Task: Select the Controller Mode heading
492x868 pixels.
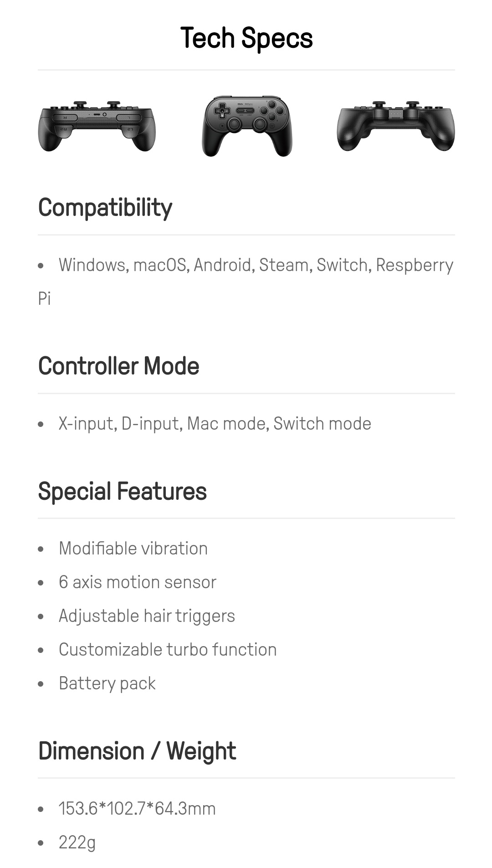Action: 118,366
